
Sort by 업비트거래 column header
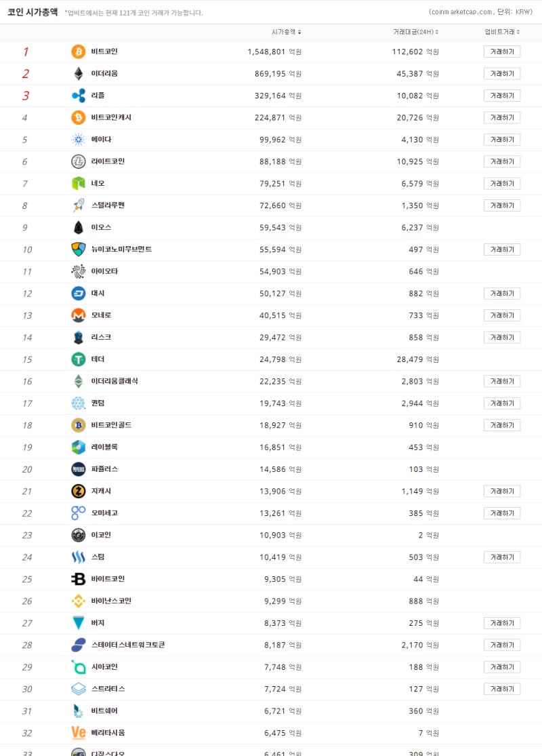502,32
